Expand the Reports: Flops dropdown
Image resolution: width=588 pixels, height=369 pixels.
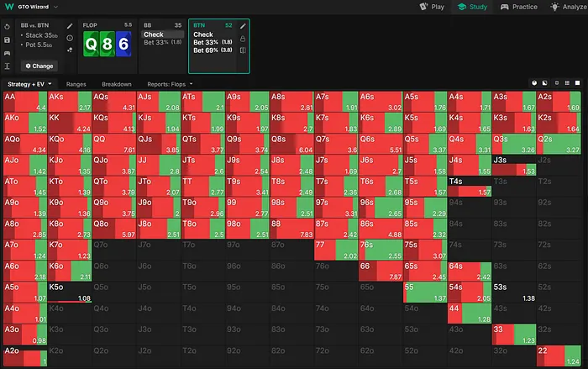[x=169, y=84]
